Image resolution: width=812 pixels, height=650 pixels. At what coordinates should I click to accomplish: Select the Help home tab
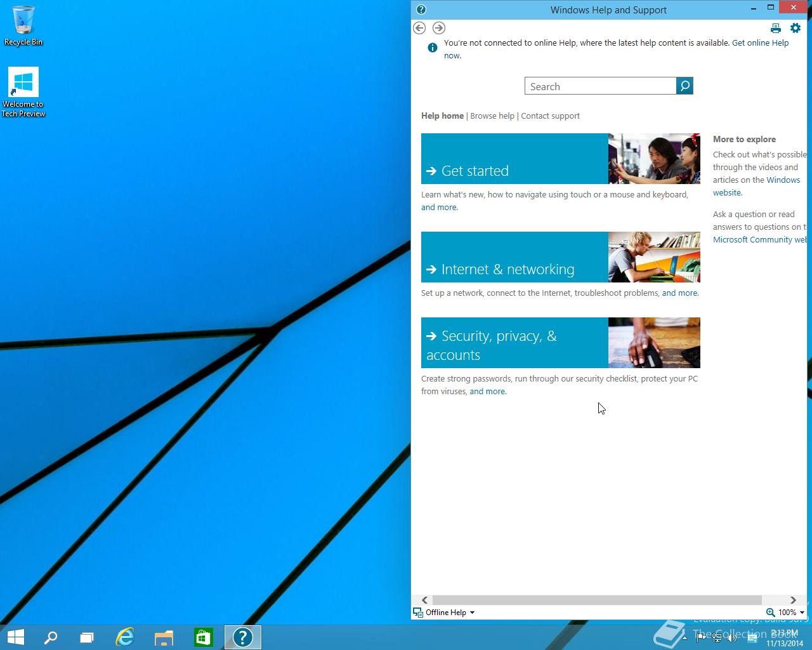click(442, 116)
